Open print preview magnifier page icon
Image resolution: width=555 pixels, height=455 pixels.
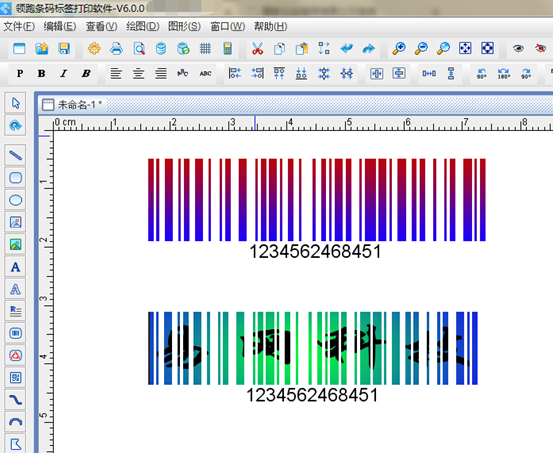(x=139, y=48)
